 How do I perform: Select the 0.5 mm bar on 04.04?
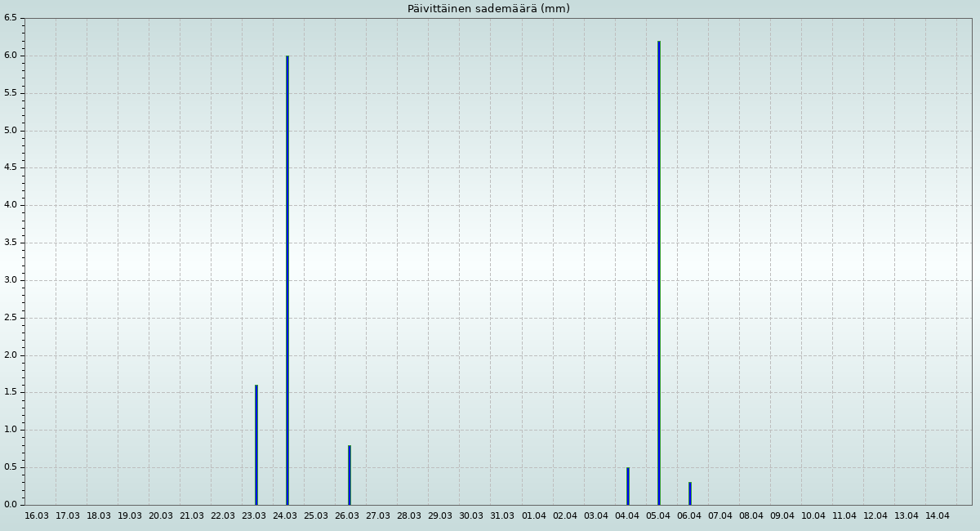628,486
